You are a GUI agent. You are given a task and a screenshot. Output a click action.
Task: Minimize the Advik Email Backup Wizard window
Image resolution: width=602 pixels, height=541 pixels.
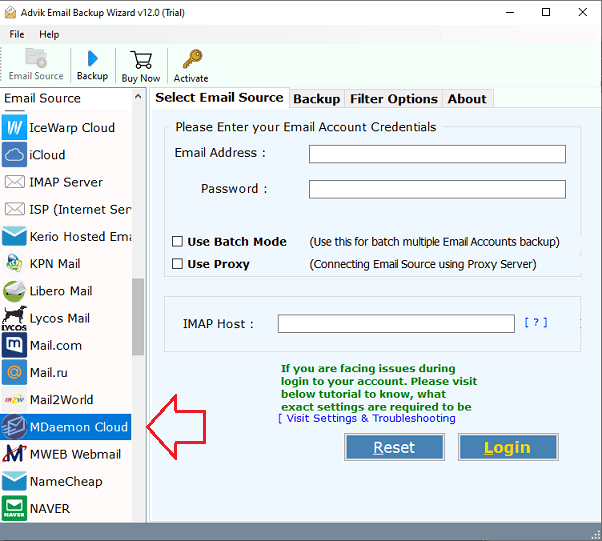click(x=510, y=12)
